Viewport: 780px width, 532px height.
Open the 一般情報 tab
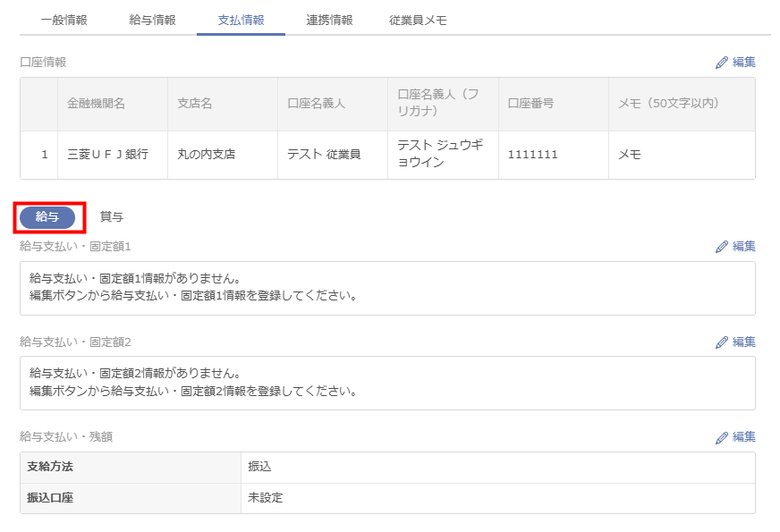64,20
